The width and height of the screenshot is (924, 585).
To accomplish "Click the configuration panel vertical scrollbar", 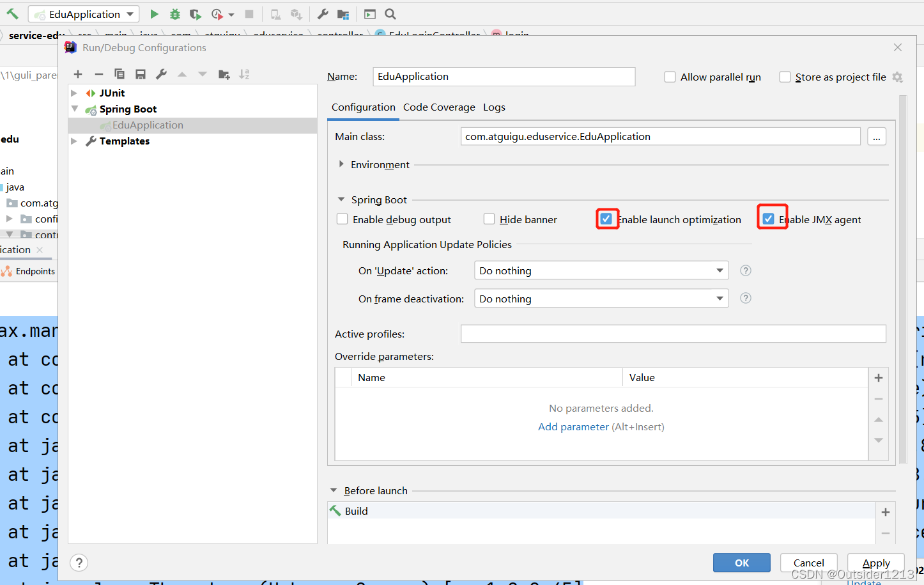I will [x=903, y=279].
